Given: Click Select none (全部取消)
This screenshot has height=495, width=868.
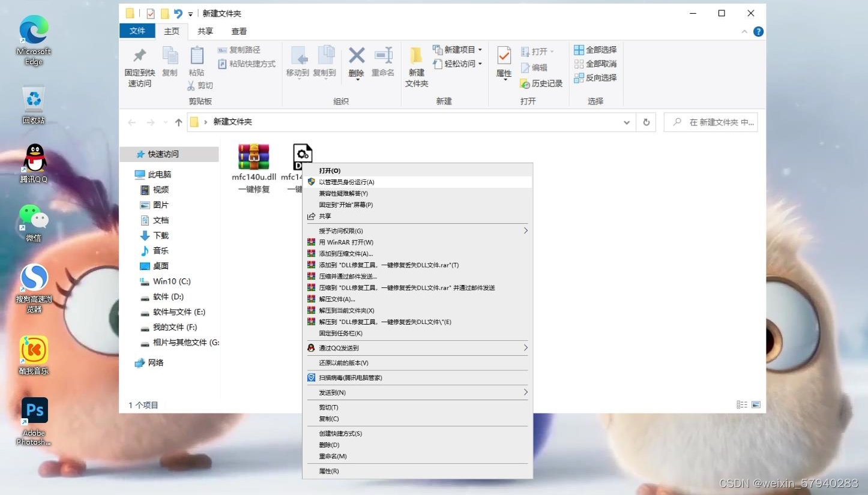Looking at the screenshot, I should click(x=595, y=64).
